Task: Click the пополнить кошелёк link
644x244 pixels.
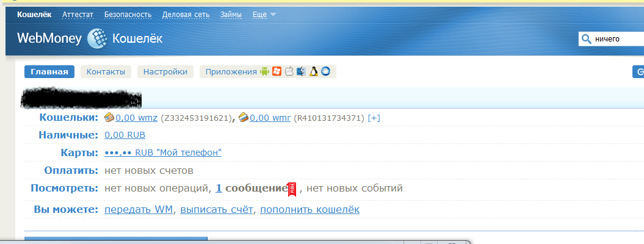Action: (x=309, y=210)
